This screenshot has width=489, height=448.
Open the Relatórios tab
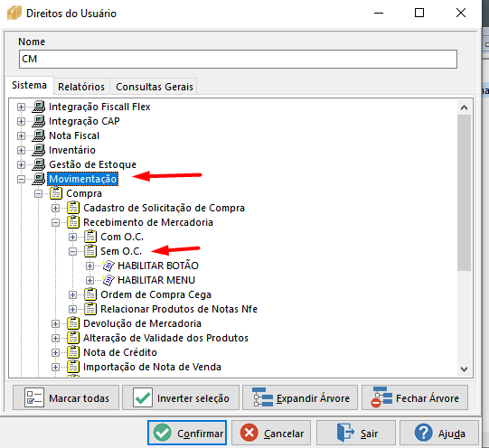(x=81, y=87)
